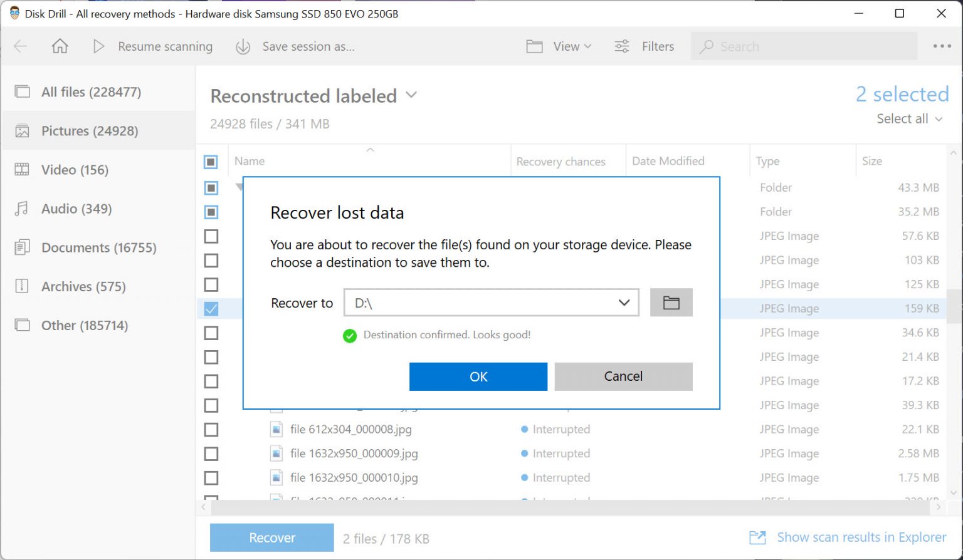This screenshot has height=560, width=963.
Task: Open the home screen
Action: click(60, 46)
